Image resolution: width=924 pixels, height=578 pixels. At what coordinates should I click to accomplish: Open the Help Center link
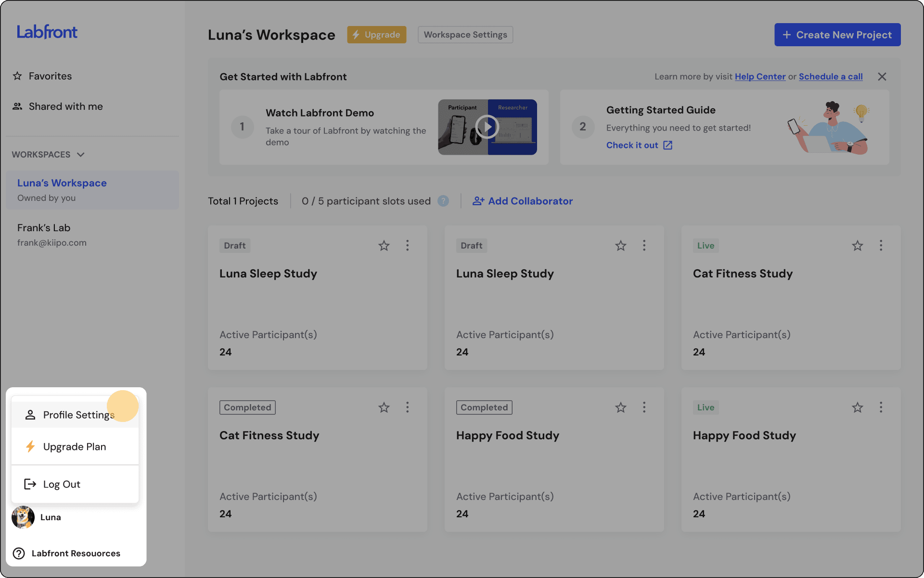[759, 77]
